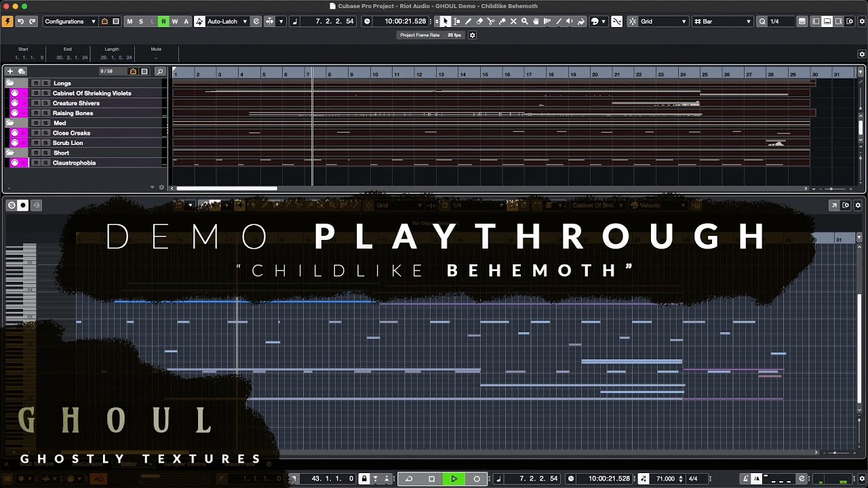
Task: Solo the Close Creaks track
Action: point(45,133)
